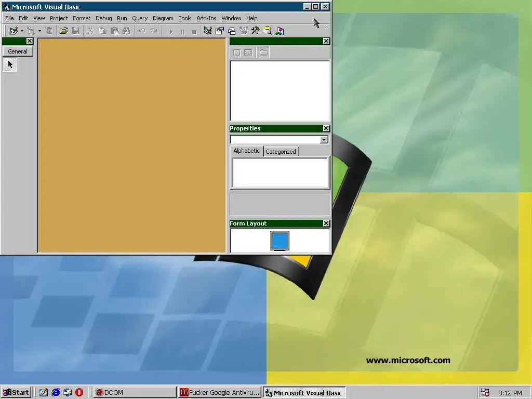This screenshot has height=399, width=532.
Task: Open the Debug menu
Action: pyautogui.click(x=103, y=18)
